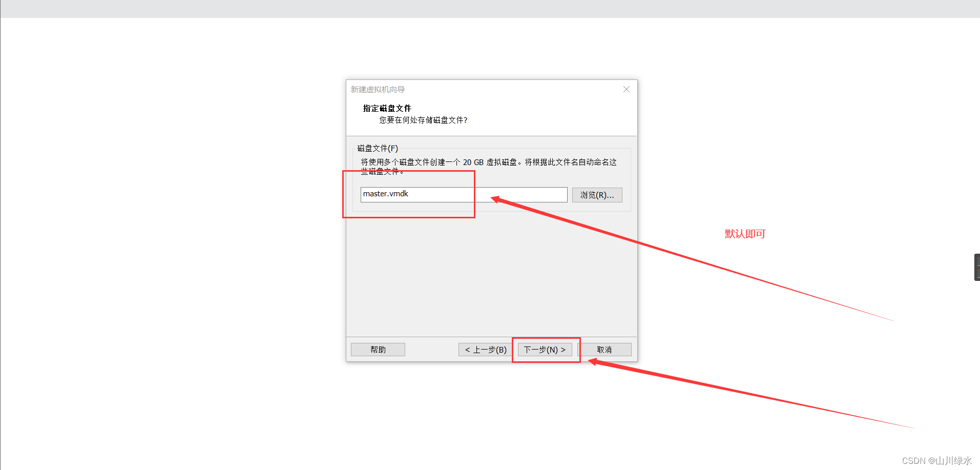
Task: Close the 新建虚拟机向导 dialog with X
Action: 626,89
